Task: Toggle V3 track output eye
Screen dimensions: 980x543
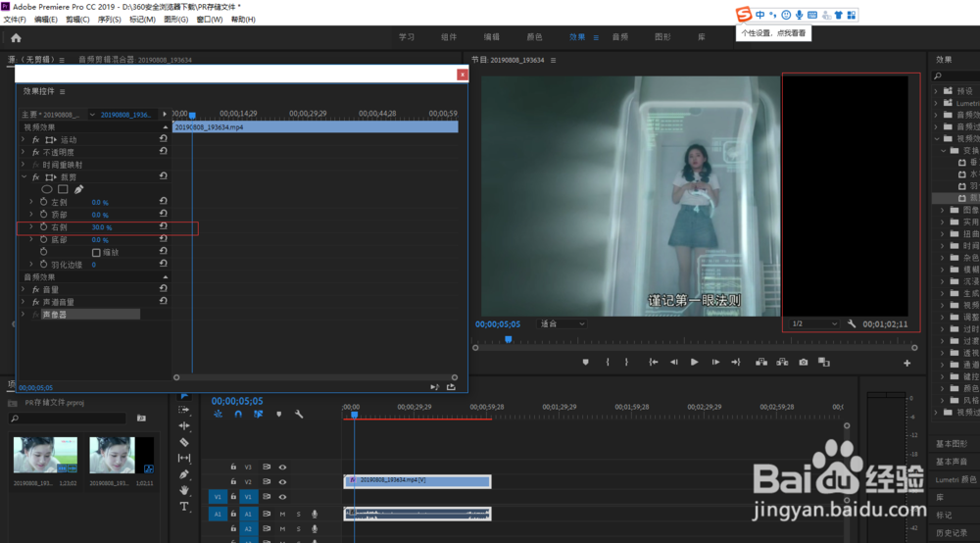Action: click(x=282, y=467)
